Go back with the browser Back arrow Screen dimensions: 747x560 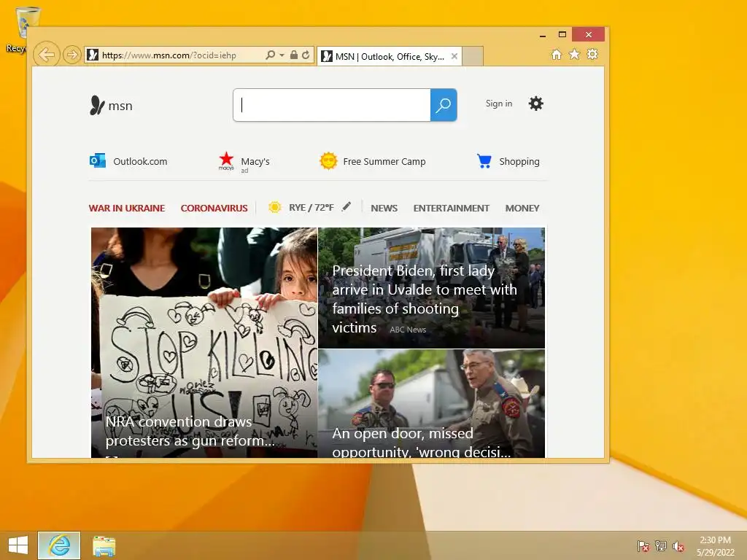(x=46, y=55)
